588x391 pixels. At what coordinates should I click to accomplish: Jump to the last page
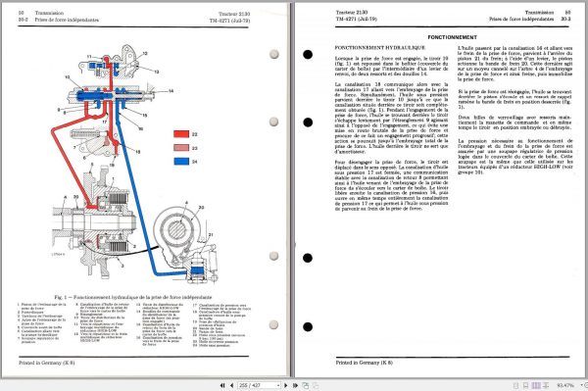pyautogui.click(x=295, y=385)
